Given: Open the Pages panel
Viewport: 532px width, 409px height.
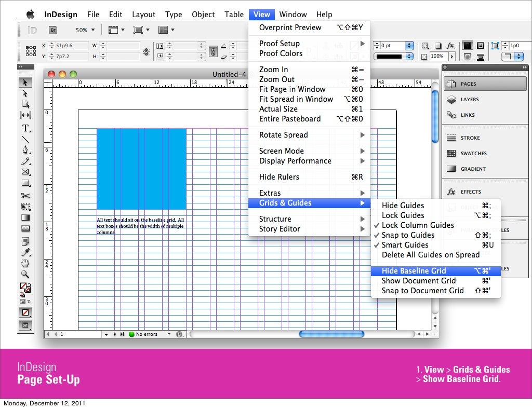Looking at the screenshot, I should point(485,84).
